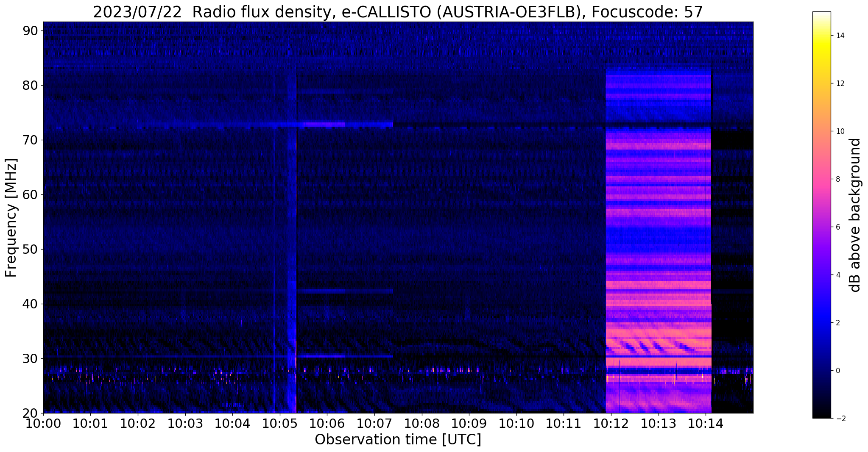Click the 10:01 time tick label
The image size is (868, 452).
pyautogui.click(x=90, y=423)
